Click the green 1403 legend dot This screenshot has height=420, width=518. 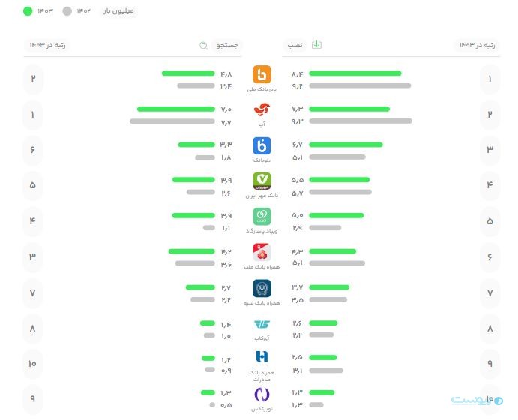28,11
